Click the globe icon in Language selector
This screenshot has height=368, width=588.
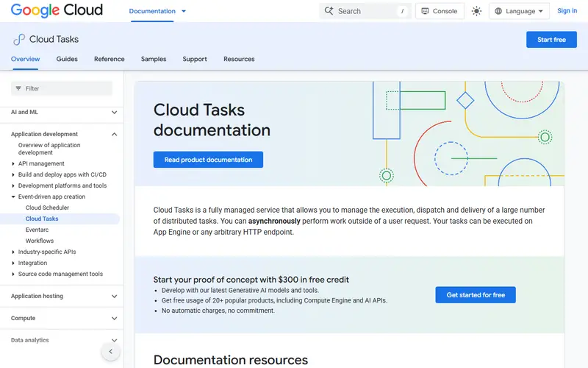pos(498,11)
